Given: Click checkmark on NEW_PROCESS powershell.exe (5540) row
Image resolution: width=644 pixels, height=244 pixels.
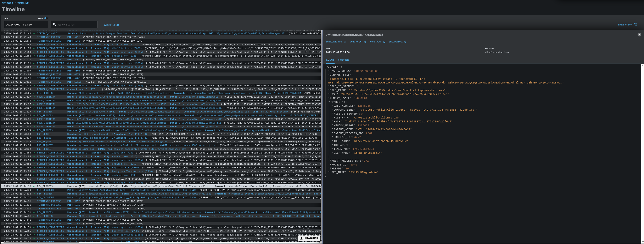Looking at the screenshot, I should point(34,186).
